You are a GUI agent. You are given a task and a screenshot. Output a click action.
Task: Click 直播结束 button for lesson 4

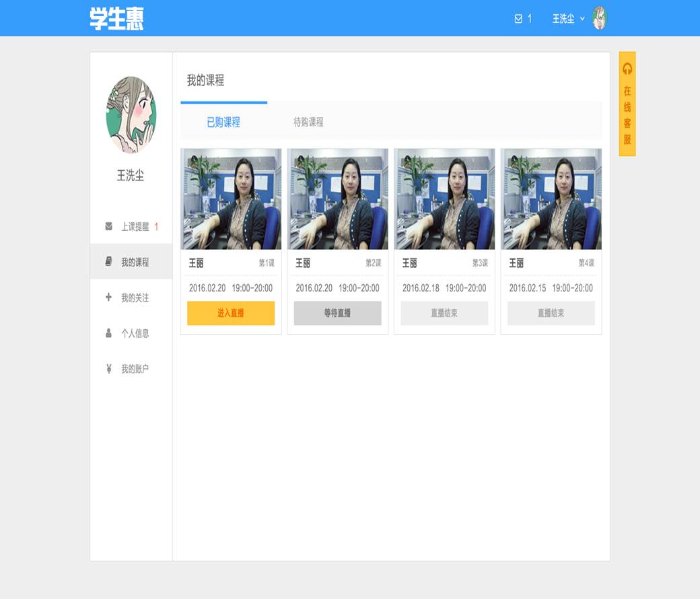pos(551,314)
